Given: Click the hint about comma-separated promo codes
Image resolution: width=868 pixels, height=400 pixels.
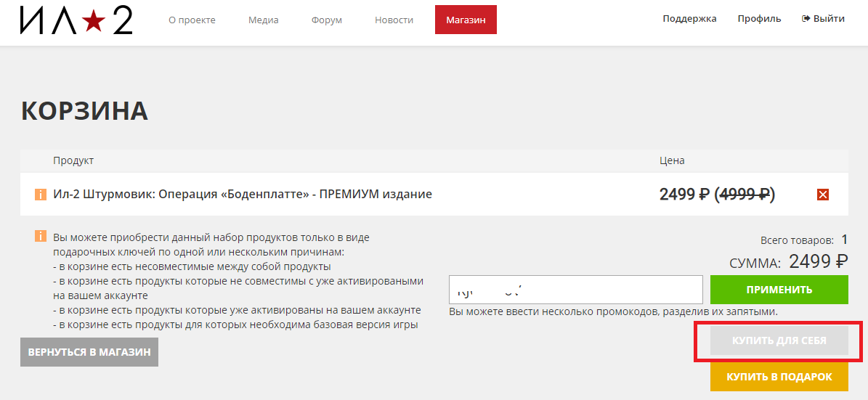Looking at the screenshot, I should [613, 311].
